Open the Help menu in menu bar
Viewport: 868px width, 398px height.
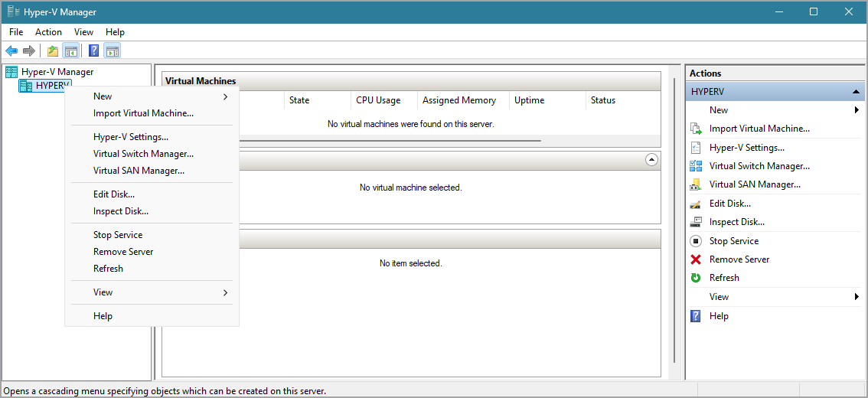[115, 32]
